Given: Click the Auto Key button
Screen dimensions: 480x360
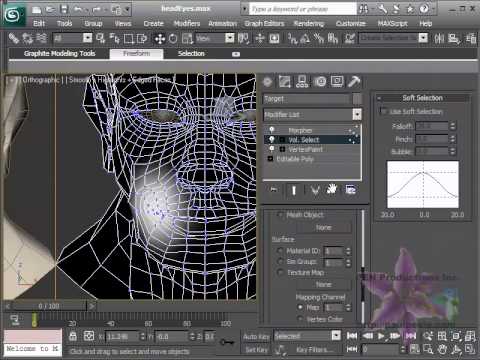Looking at the screenshot, I should click(x=256, y=337).
